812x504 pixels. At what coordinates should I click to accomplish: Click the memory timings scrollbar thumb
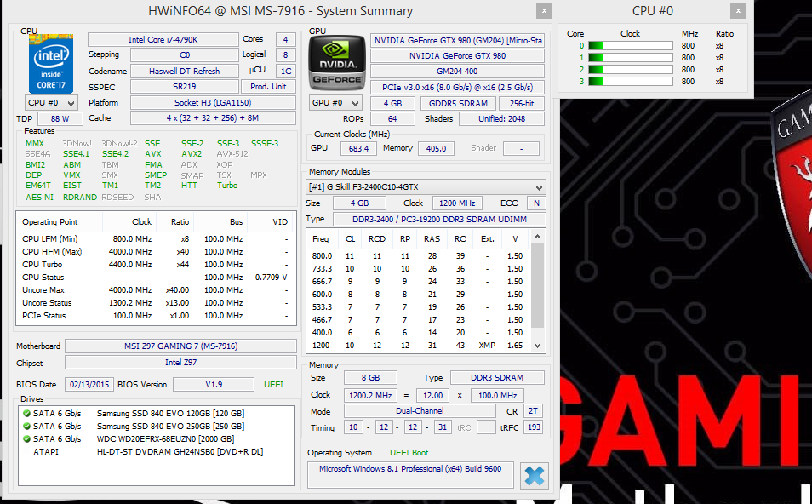point(538,286)
